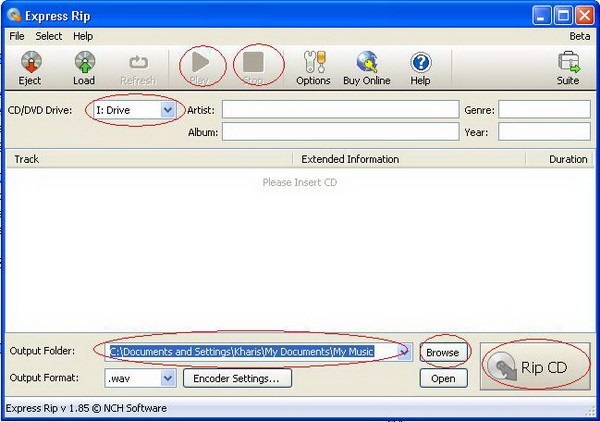Click into the Genre field
This screenshot has height=422, width=600.
pyautogui.click(x=544, y=109)
